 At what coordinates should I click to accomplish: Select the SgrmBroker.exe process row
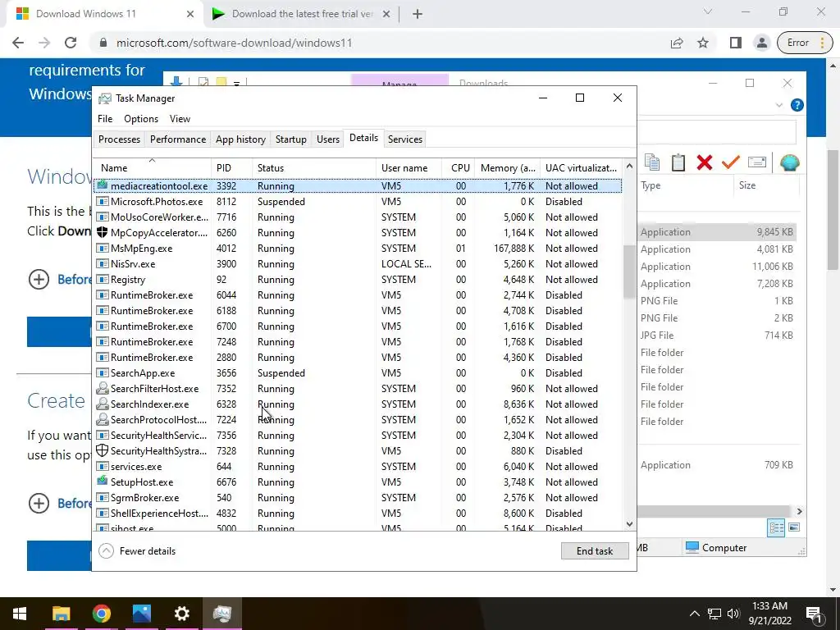coord(358,497)
